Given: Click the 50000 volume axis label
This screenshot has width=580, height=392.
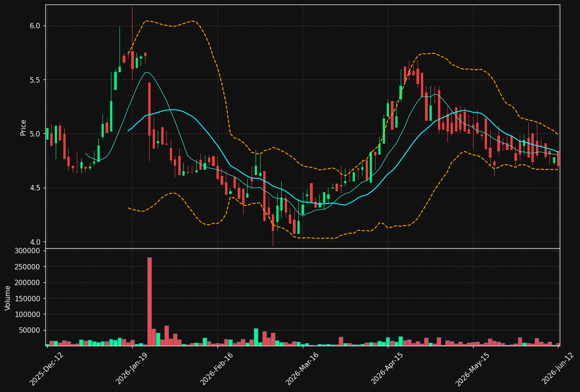Looking at the screenshot, I should 29,330.
